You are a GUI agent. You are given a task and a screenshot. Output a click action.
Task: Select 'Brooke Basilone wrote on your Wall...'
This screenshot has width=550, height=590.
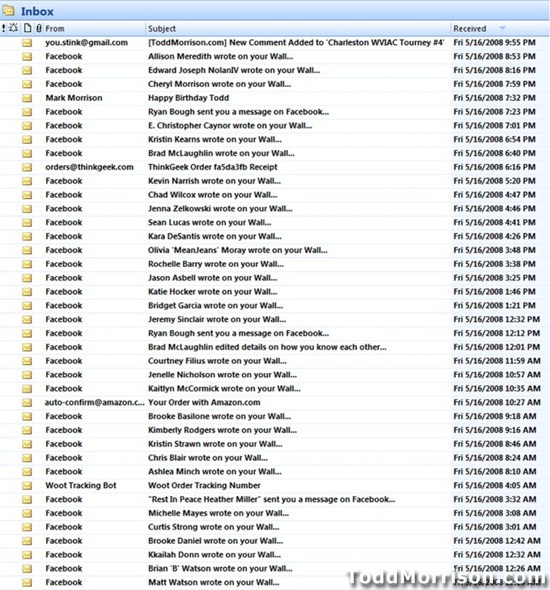point(219,416)
